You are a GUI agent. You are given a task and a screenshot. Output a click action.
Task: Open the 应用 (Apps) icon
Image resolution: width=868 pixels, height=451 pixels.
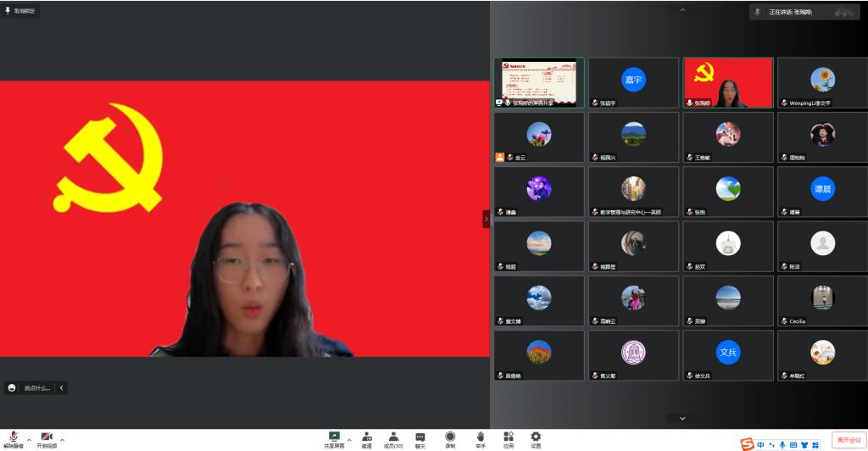(x=508, y=437)
